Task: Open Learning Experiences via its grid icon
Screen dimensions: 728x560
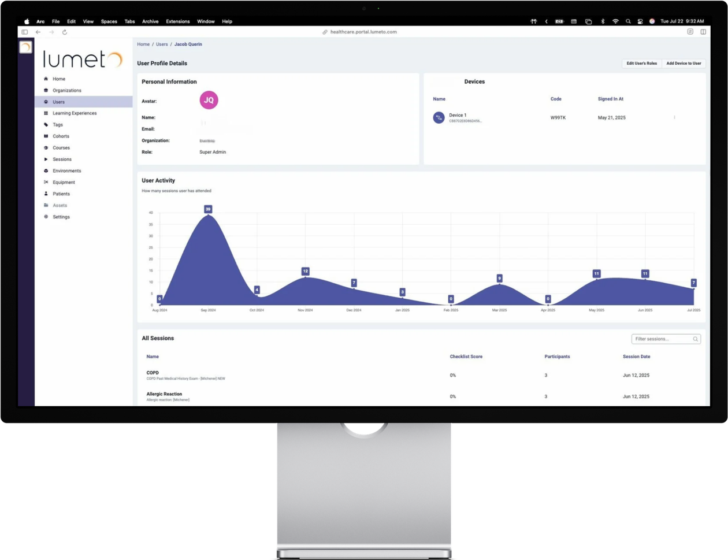Action: (x=46, y=113)
